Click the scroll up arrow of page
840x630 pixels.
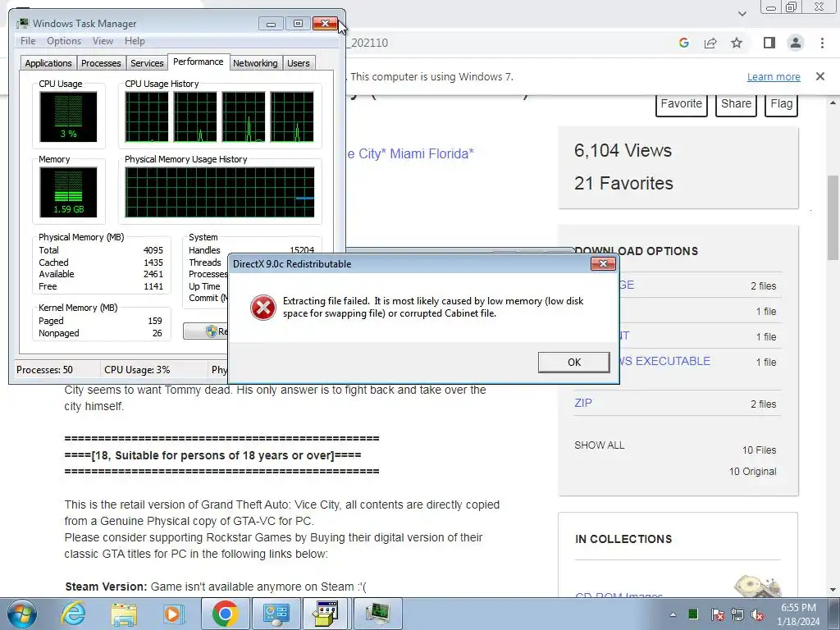[833, 103]
